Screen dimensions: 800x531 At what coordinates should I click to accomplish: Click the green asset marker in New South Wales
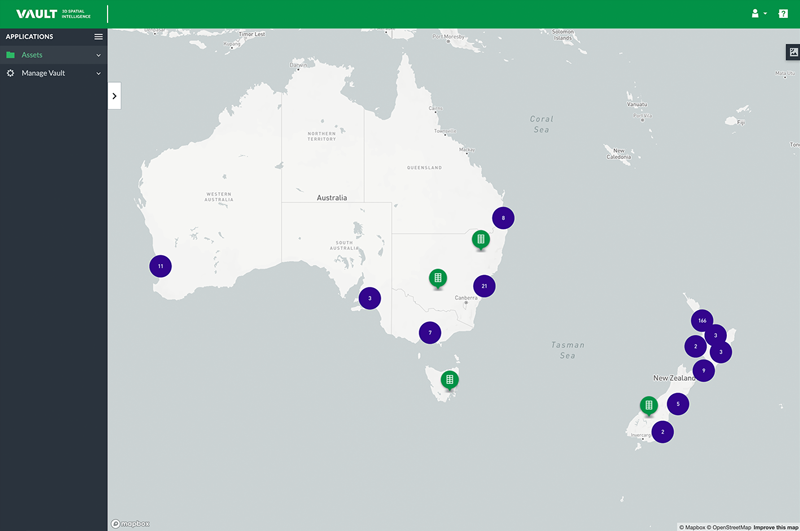tap(437, 277)
